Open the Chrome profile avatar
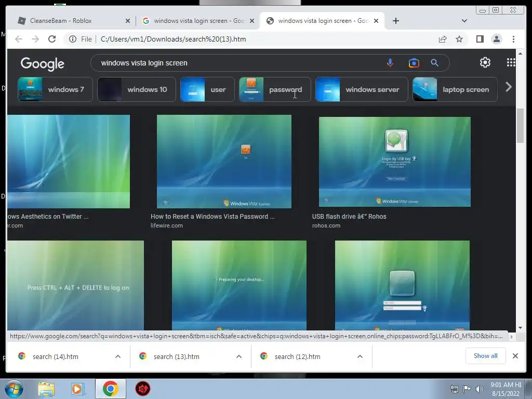Screen dimensions: 532x399 pos(496,39)
